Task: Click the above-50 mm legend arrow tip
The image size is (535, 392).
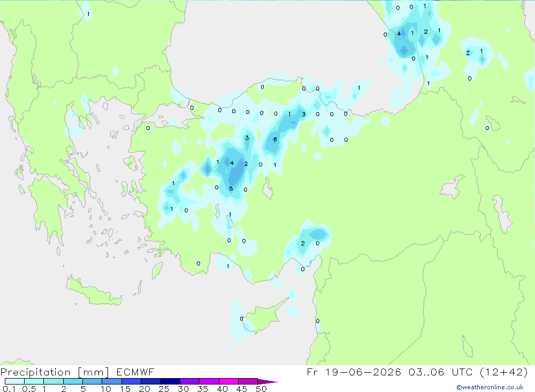Action: 268,382
